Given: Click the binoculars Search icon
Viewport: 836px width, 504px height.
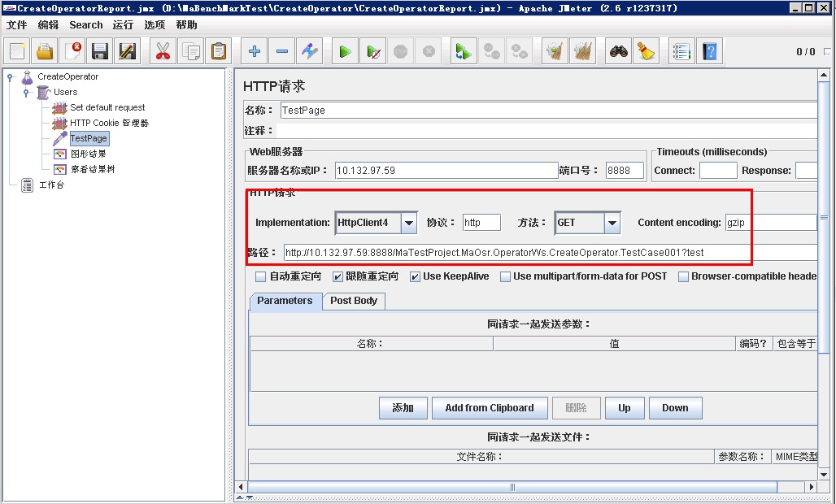Looking at the screenshot, I should [619, 52].
